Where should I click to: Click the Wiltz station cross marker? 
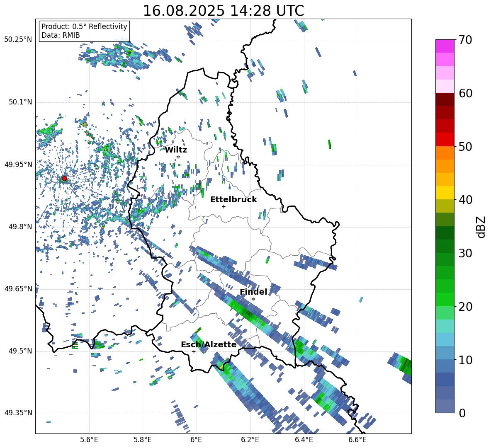[178, 157]
